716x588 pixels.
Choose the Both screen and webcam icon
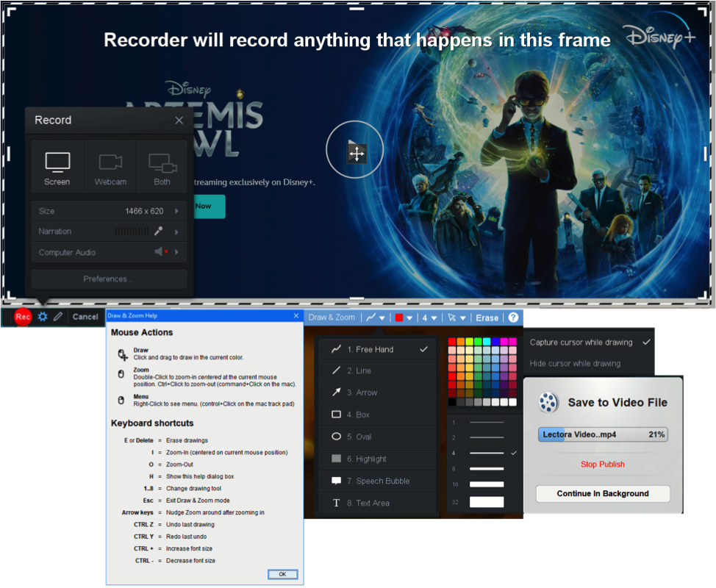pos(162,168)
